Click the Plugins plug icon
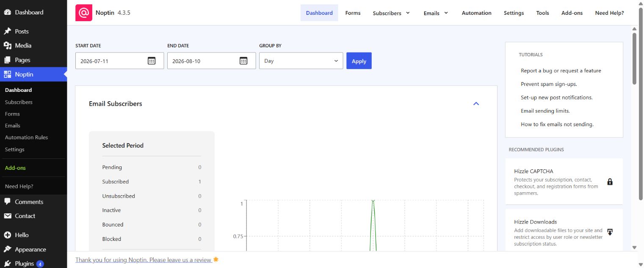Image resolution: width=644 pixels, height=268 pixels. click(x=8, y=263)
